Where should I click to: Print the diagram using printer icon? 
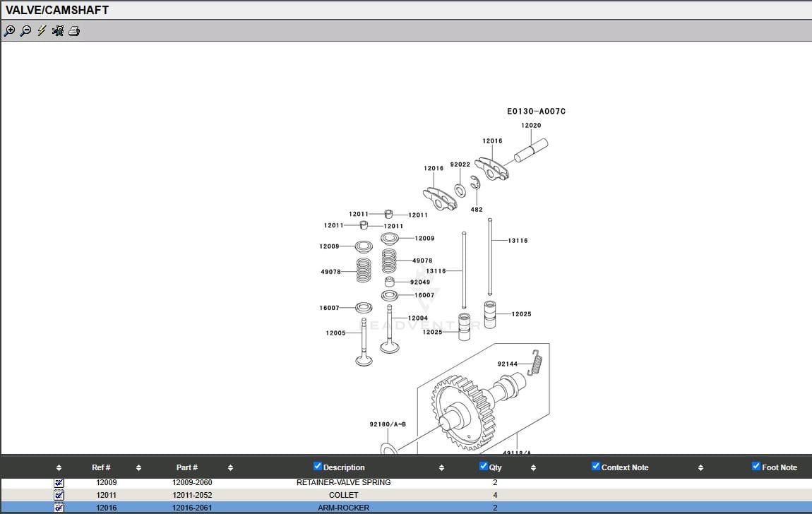coord(74,31)
